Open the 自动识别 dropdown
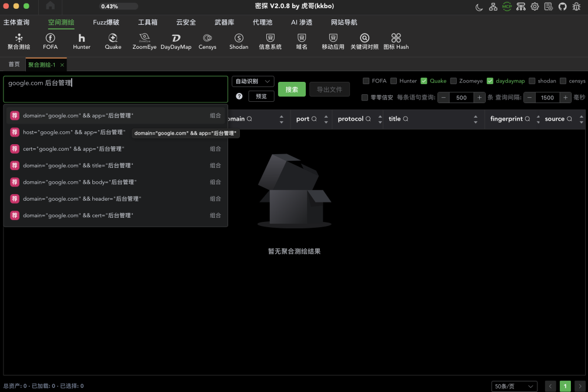588x392 pixels. [x=253, y=81]
